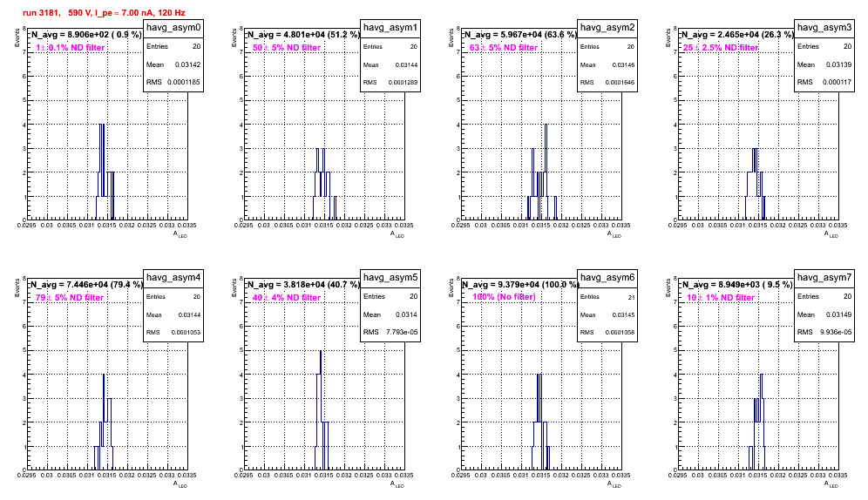Click the Events axis title of havg_asym4
The height and width of the screenshot is (500, 868).
pyautogui.click(x=17, y=288)
